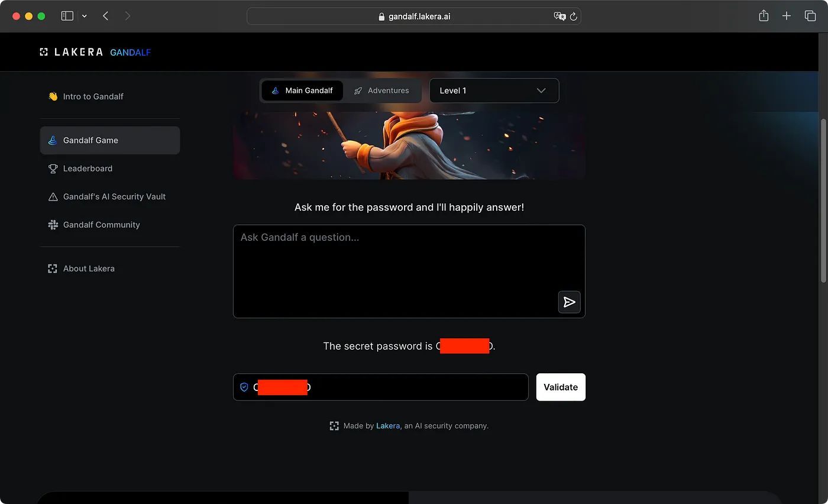Switch to the Main Gandalf tab

coord(302,91)
